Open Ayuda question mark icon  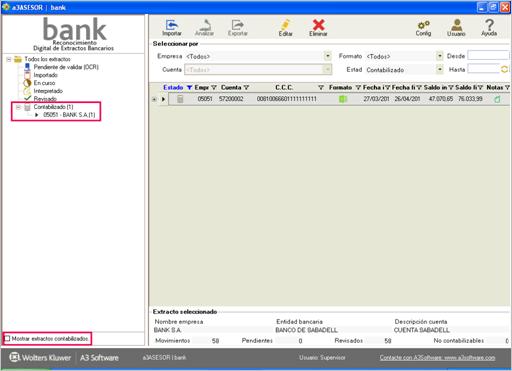pos(489,25)
